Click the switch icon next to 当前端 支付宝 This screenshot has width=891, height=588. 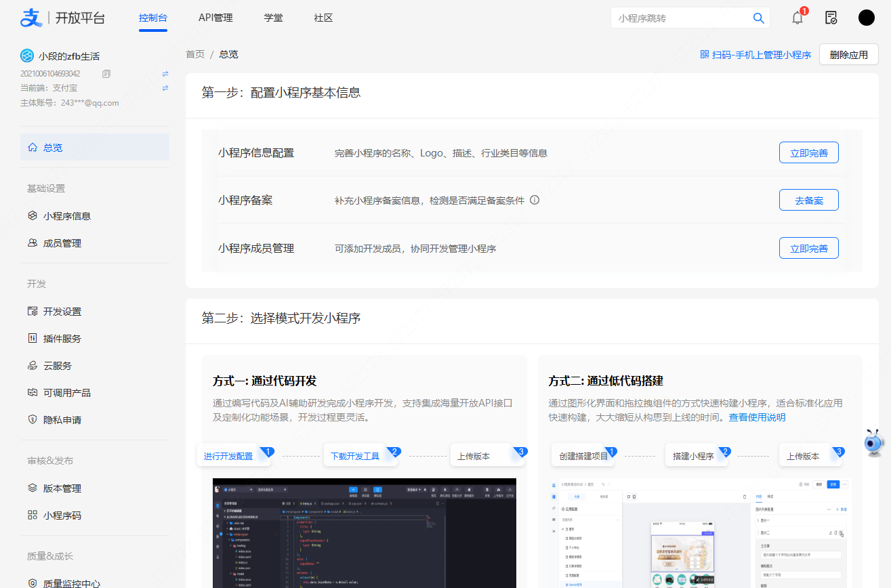[165, 88]
